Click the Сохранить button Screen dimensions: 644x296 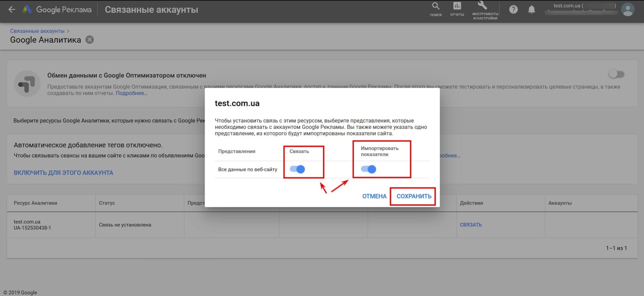[x=414, y=196]
